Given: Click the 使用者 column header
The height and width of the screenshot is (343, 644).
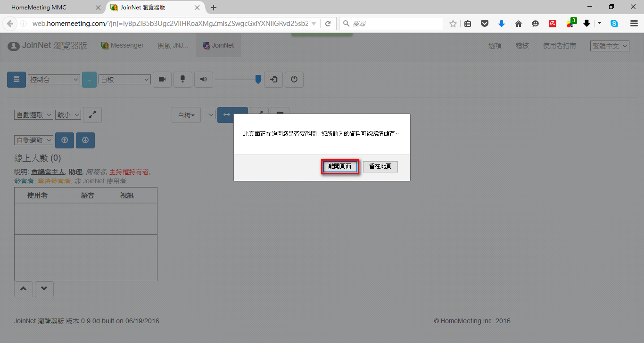Looking at the screenshot, I should (x=37, y=196).
